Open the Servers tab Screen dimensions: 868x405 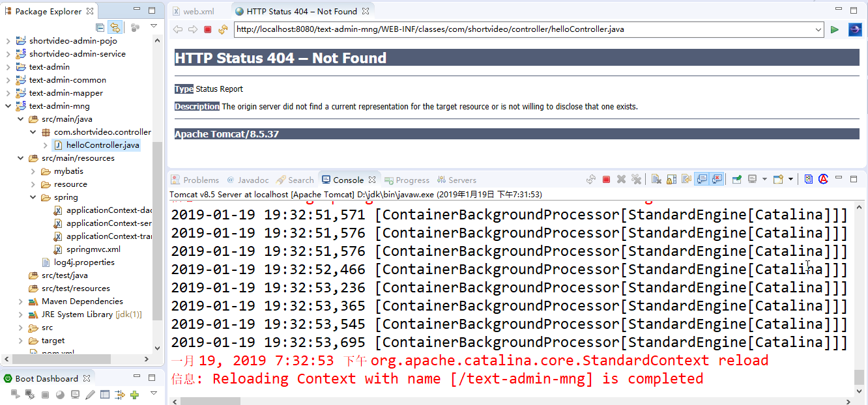tap(462, 180)
